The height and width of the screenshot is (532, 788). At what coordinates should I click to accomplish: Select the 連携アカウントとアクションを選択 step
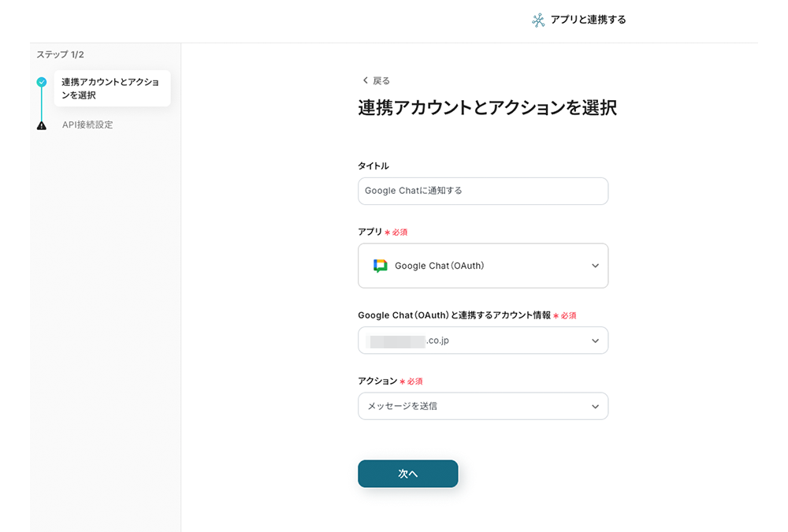click(x=112, y=88)
